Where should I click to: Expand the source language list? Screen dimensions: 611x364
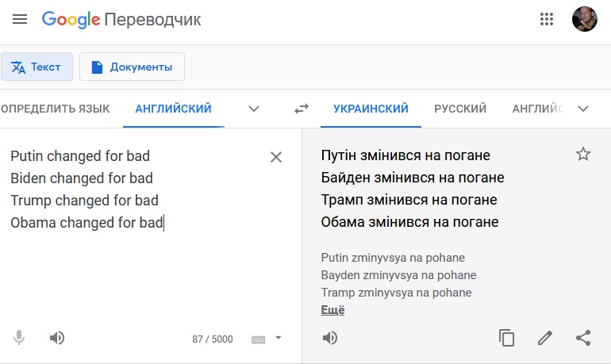[254, 109]
